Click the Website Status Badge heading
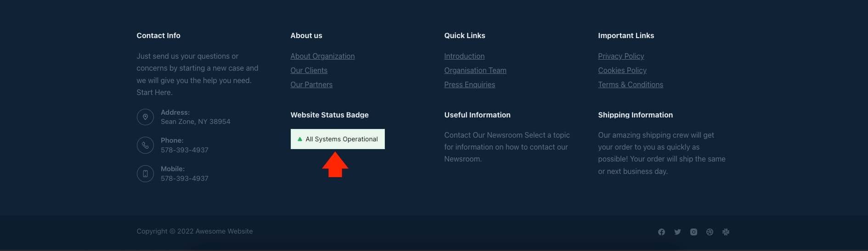The height and width of the screenshot is (251, 868). 329,115
